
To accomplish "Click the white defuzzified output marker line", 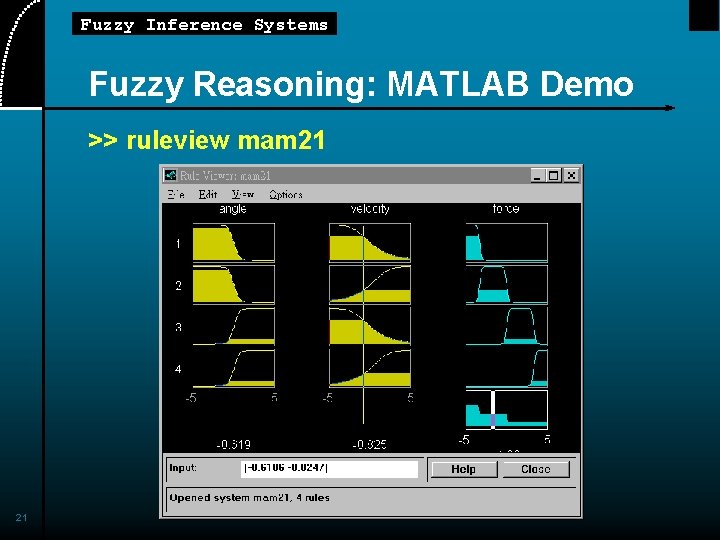I will click(x=493, y=410).
